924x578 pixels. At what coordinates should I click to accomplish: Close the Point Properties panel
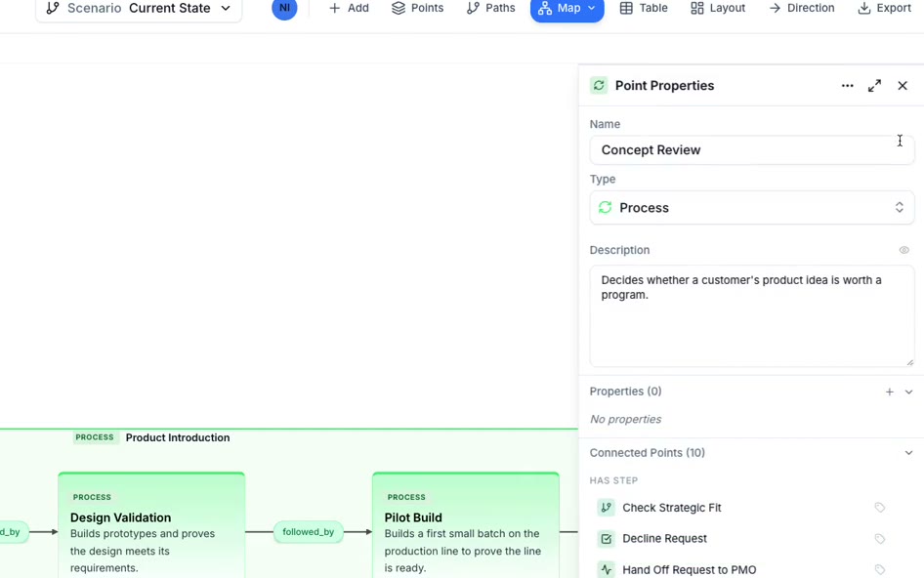click(x=903, y=86)
